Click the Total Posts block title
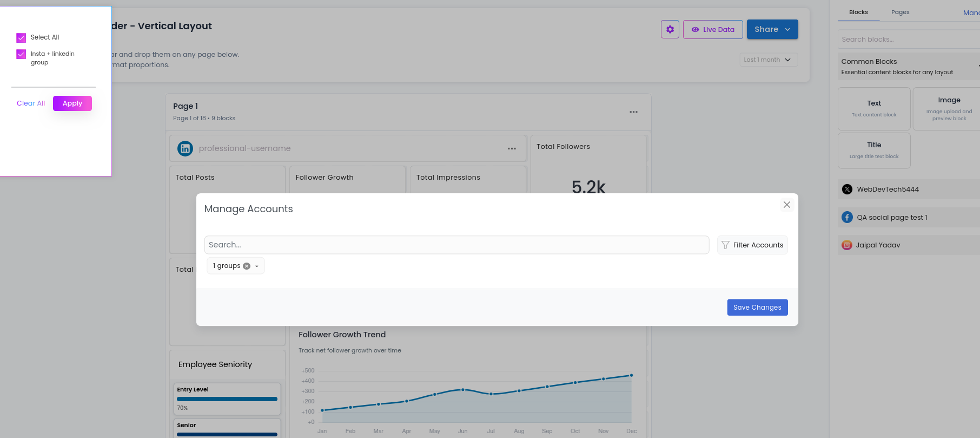Screen dimensions: 980x438 [x=195, y=178]
